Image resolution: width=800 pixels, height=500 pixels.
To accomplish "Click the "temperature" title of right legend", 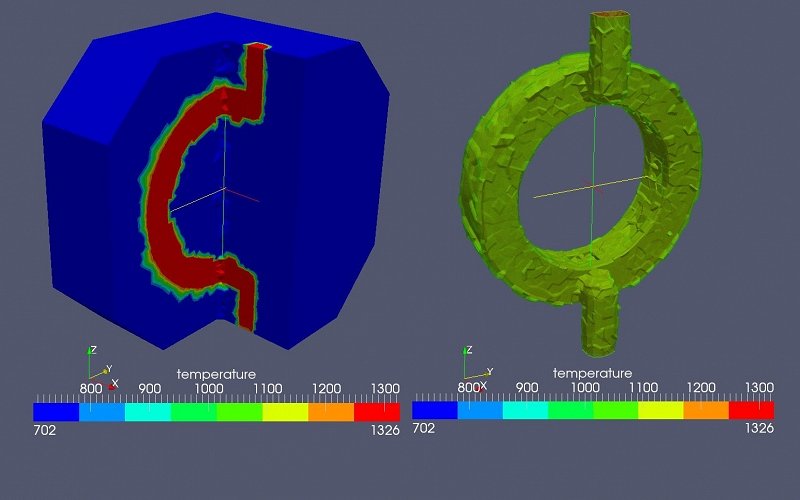I will click(x=592, y=374).
